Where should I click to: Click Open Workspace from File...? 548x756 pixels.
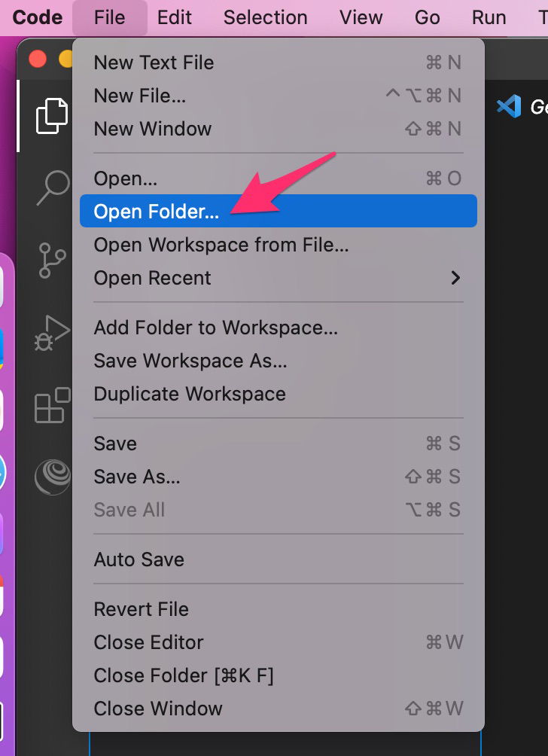click(278, 245)
